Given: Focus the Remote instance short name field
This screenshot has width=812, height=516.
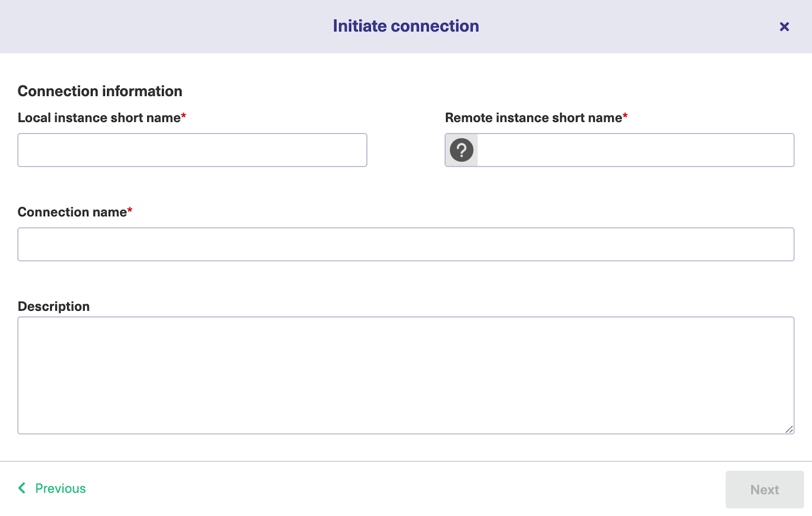Looking at the screenshot, I should coord(634,150).
